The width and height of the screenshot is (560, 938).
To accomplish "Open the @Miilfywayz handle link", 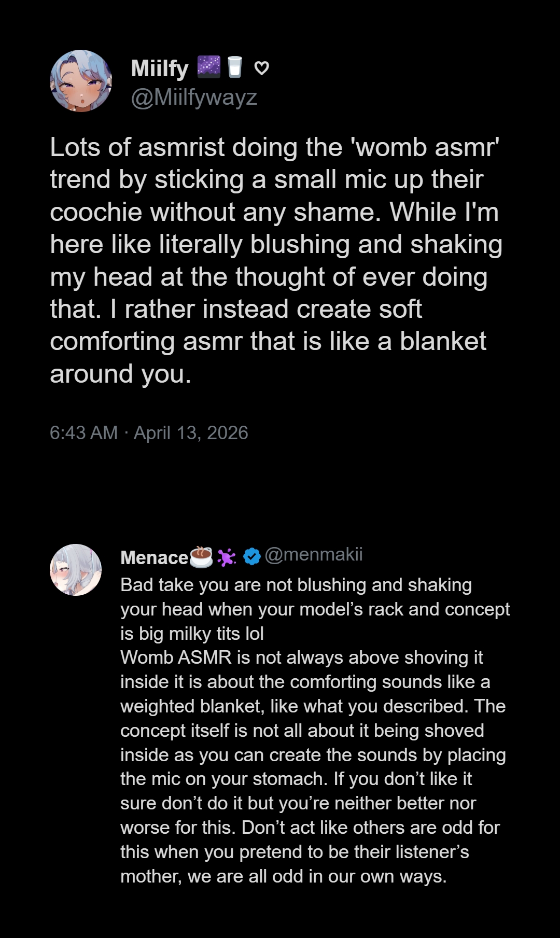I will click(194, 97).
